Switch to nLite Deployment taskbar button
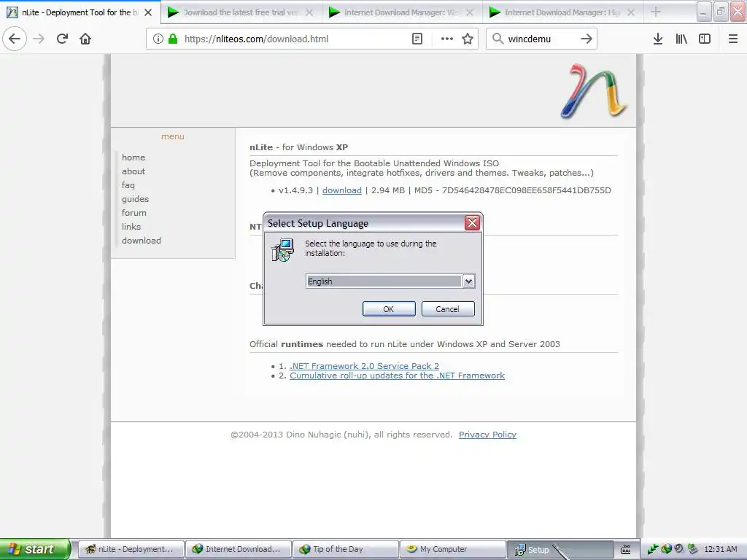This screenshot has width=747, height=560. coord(131,549)
